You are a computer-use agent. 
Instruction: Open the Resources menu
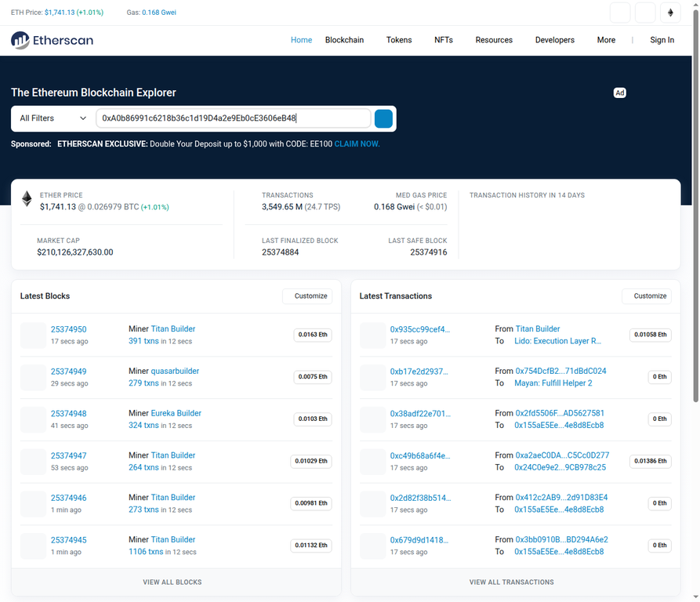pyautogui.click(x=494, y=40)
